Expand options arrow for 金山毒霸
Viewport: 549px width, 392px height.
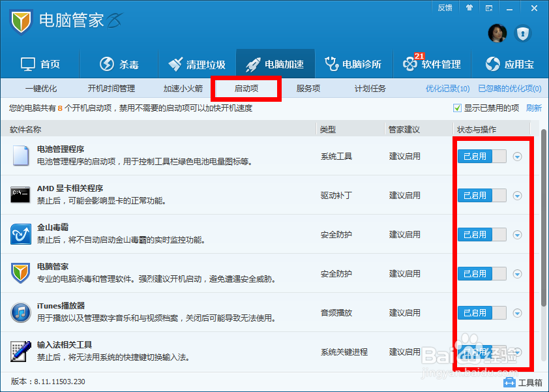pyautogui.click(x=517, y=235)
